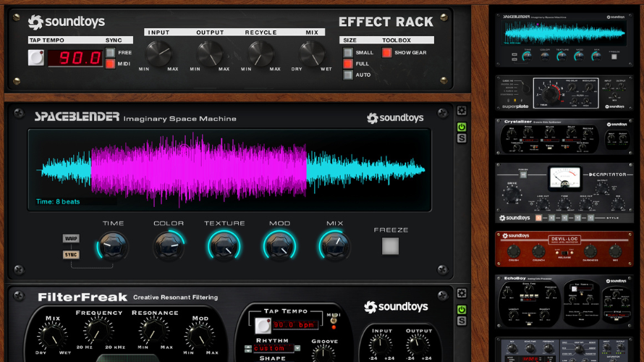
Task: Enable Free sync mode
Action: point(111,53)
